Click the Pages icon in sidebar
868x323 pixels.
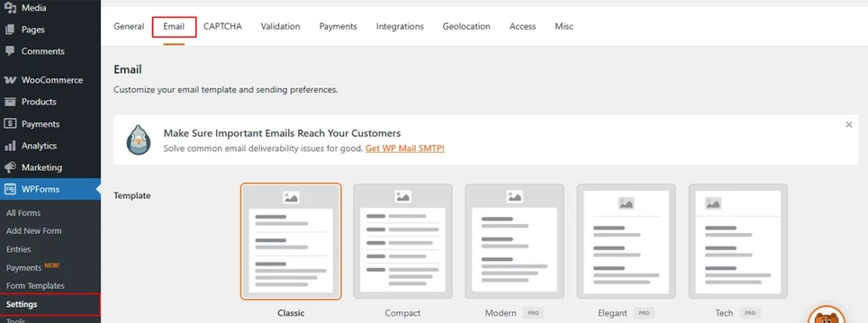[9, 30]
